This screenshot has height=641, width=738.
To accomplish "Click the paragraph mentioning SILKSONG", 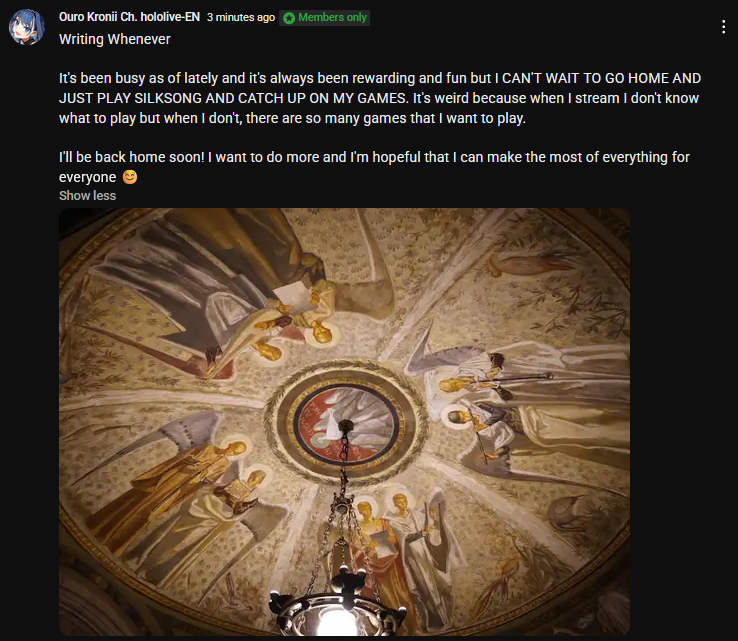I will pos(380,98).
